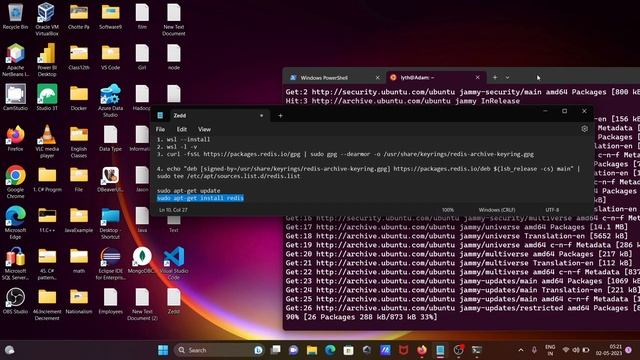
Task: Open a new tab in Windows Terminal
Action: pyautogui.click(x=495, y=77)
